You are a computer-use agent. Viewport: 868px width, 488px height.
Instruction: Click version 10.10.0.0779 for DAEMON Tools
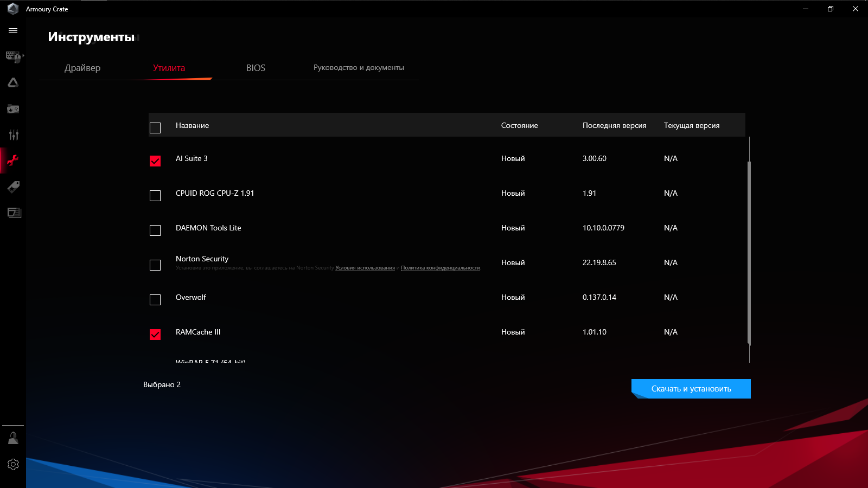click(x=603, y=228)
